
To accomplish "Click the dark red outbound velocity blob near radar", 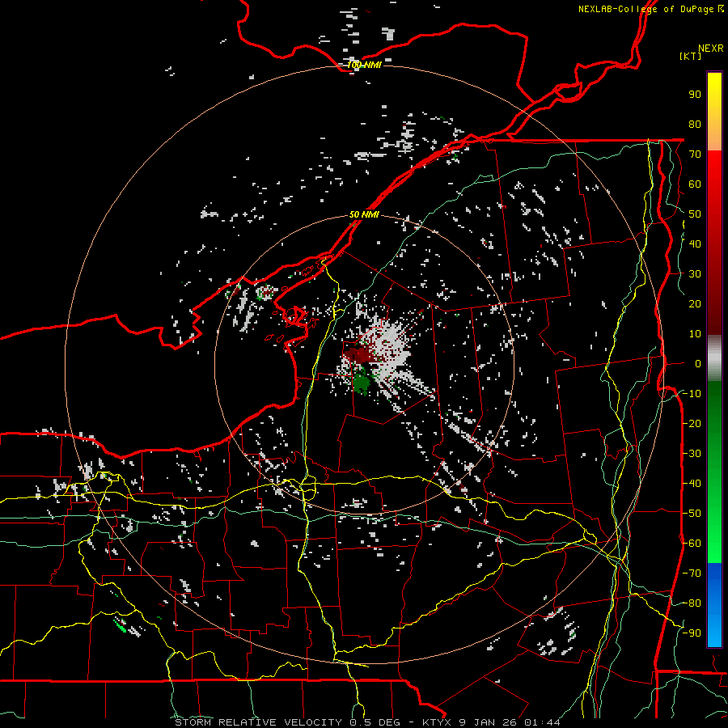I will (x=358, y=355).
